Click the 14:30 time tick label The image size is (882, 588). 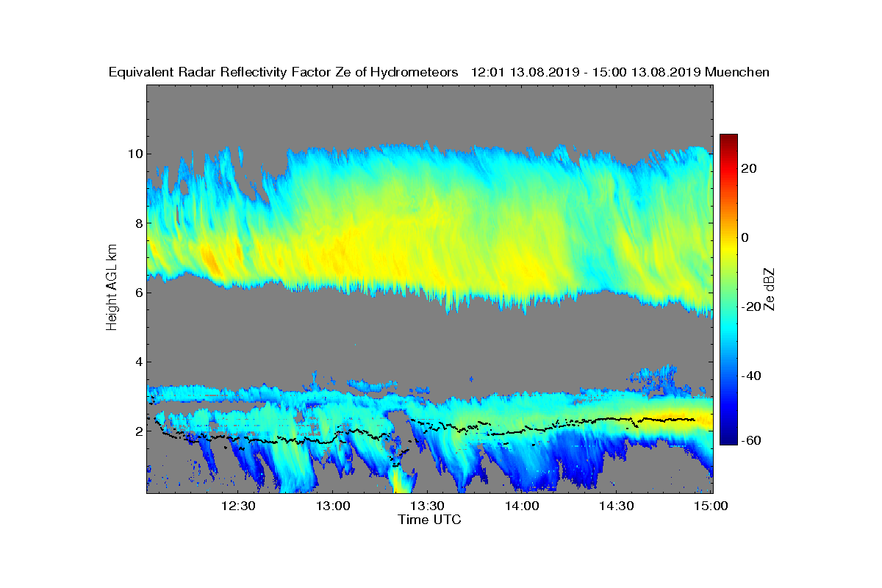pyautogui.click(x=617, y=506)
